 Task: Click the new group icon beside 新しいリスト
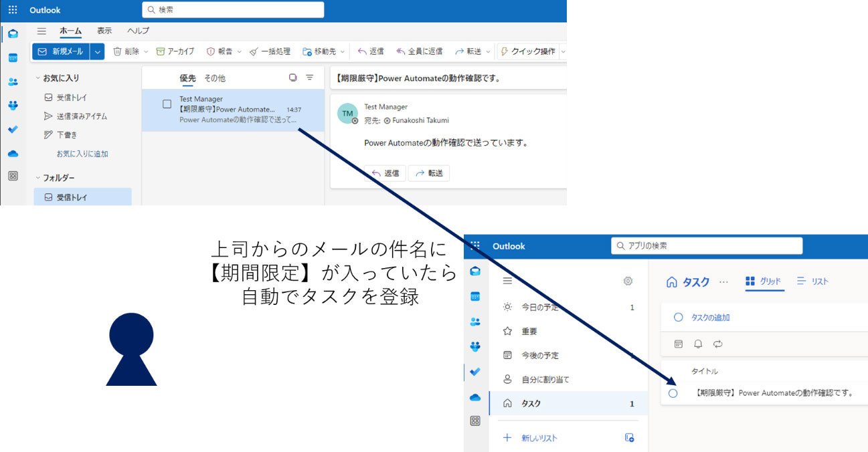click(x=629, y=438)
